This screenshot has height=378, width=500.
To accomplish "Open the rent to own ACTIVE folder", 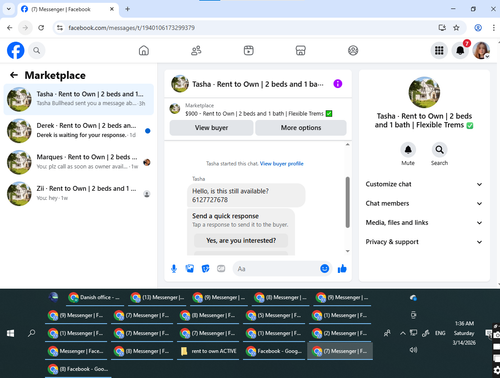I will 208,351.
